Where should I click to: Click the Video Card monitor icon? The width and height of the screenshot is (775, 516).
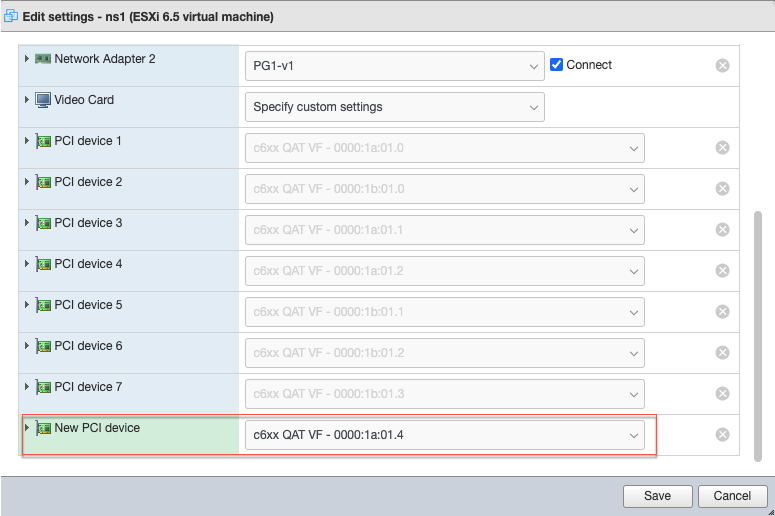(x=43, y=100)
